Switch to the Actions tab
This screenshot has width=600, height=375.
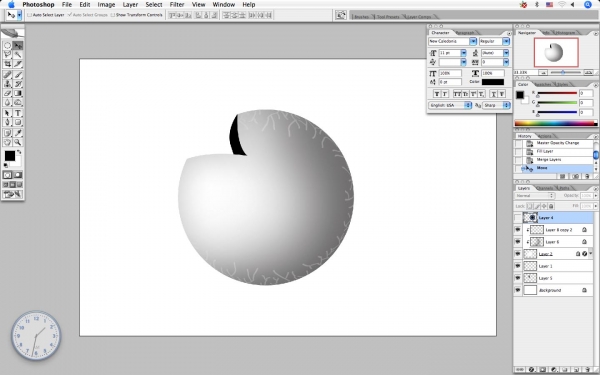coord(545,136)
